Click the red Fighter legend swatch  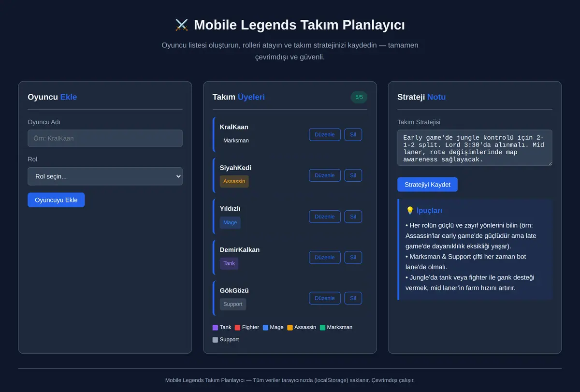click(237, 328)
